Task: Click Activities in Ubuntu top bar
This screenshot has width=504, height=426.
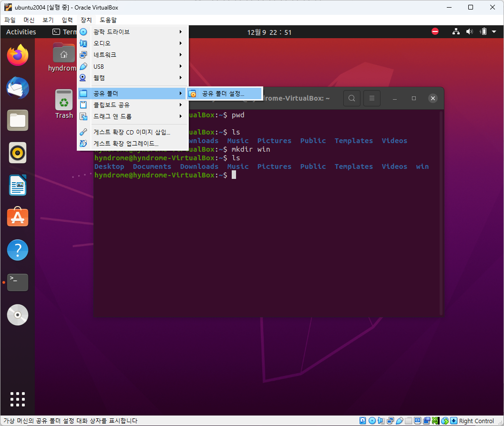Action: pos(21,32)
